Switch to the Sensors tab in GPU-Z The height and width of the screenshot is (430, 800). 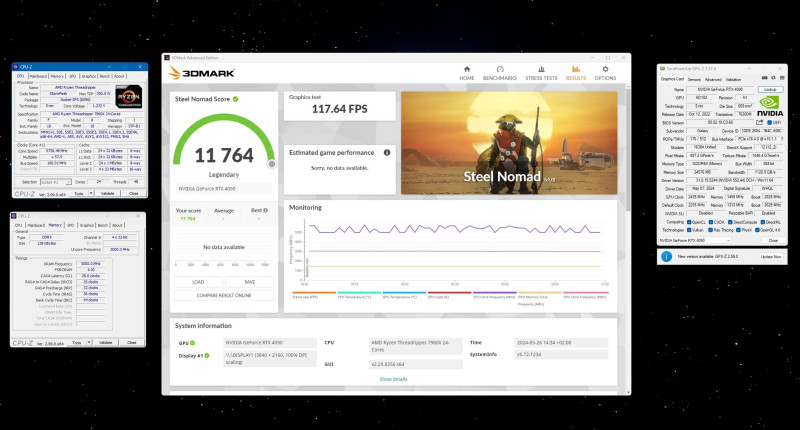[x=694, y=80]
